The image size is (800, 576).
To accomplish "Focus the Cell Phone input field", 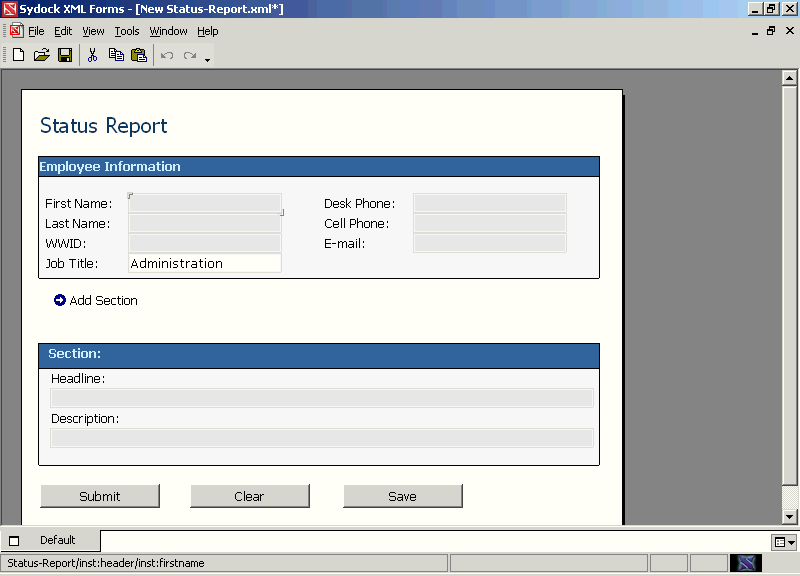I will click(490, 223).
